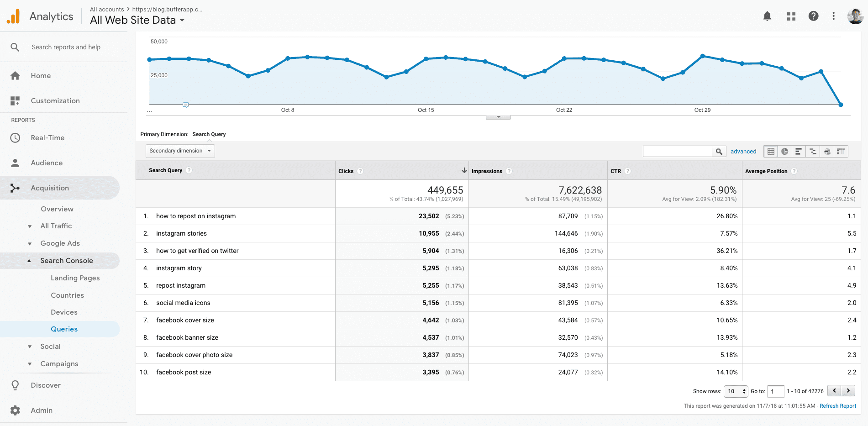Image resolution: width=868 pixels, height=426 pixels.
Task: Click the Audience person icon
Action: [15, 163]
